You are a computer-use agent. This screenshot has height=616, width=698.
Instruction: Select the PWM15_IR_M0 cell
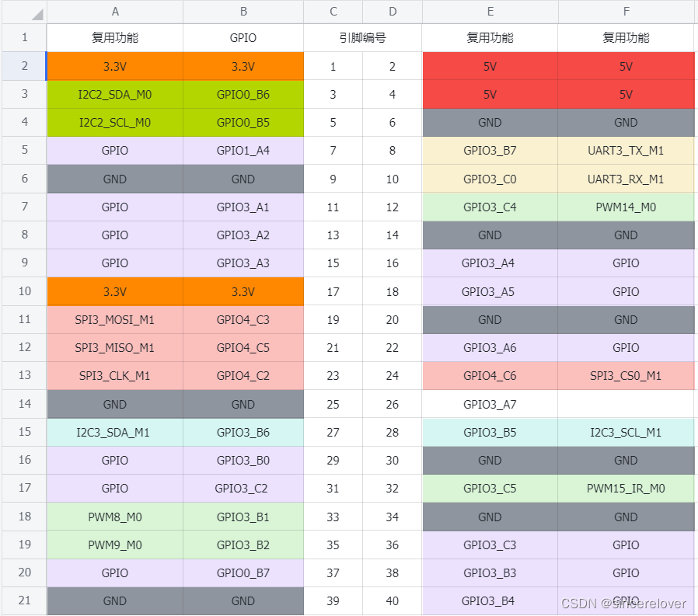click(626, 489)
